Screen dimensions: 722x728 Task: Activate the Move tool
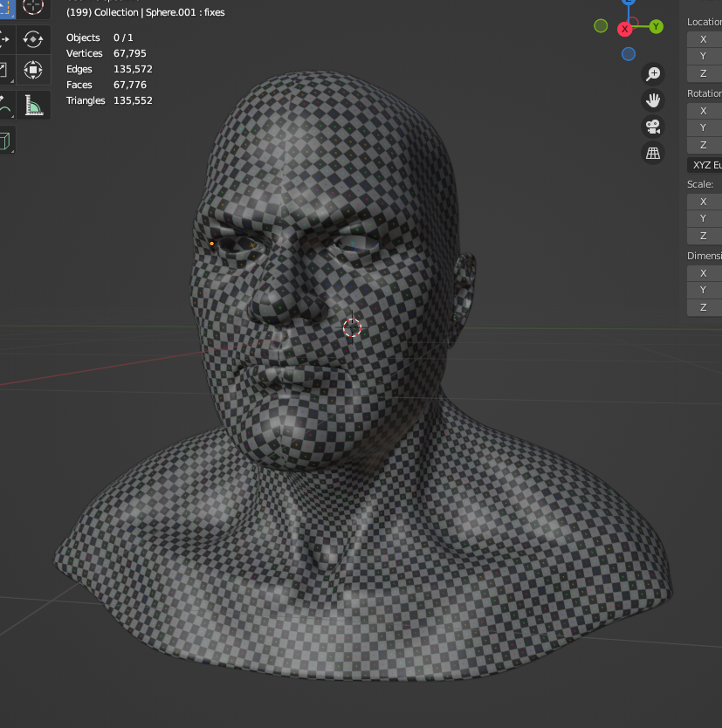[3, 38]
